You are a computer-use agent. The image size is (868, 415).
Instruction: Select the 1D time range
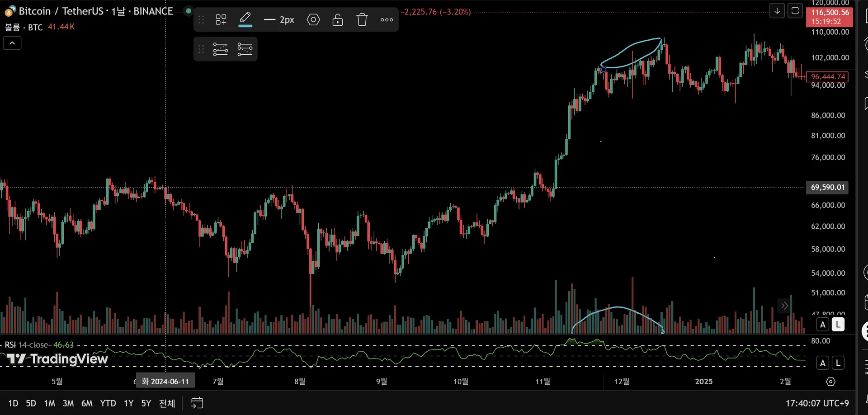[13, 403]
